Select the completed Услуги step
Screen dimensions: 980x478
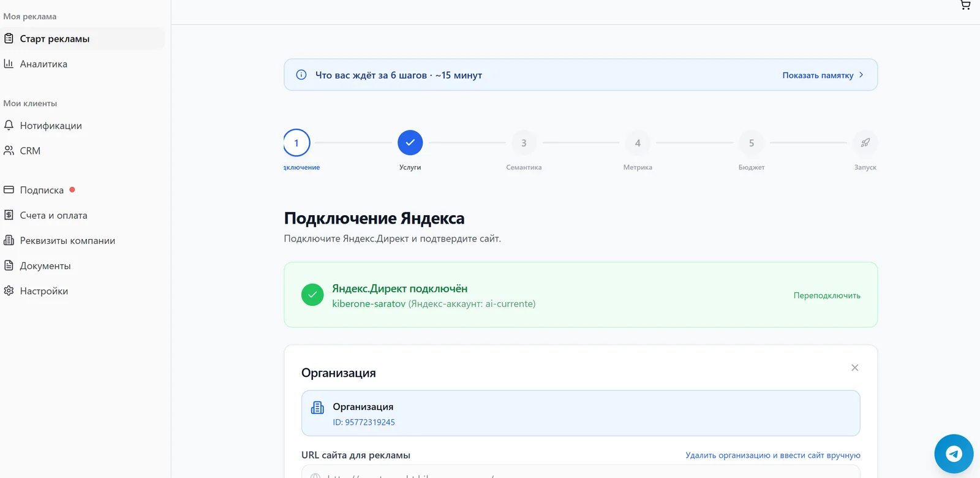[x=410, y=143]
